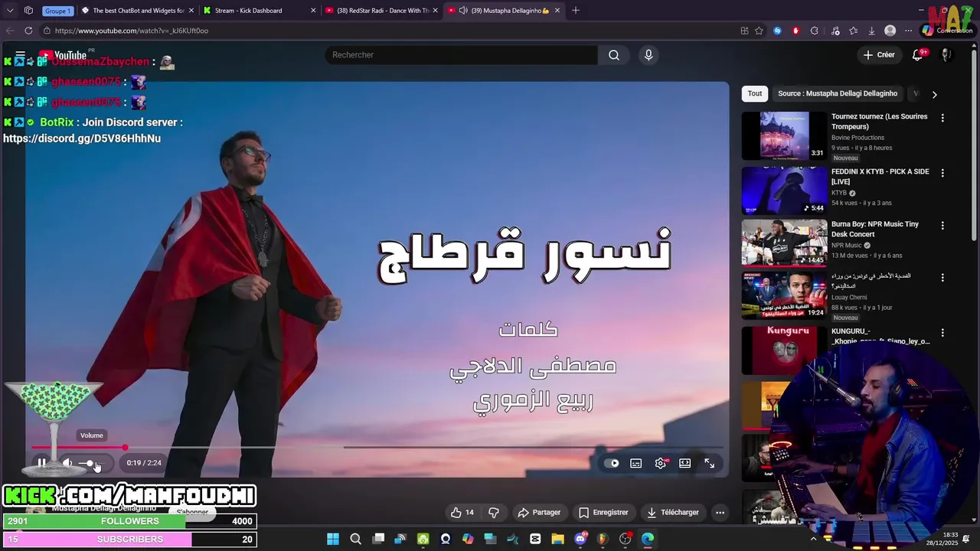Open the Windows Start menu
This screenshot has width=980, height=551.
[x=333, y=539]
